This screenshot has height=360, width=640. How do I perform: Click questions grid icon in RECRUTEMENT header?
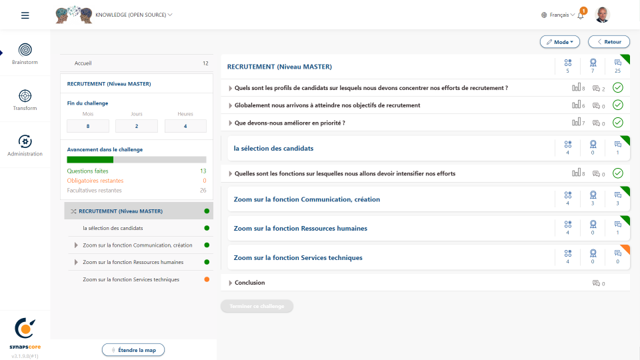click(568, 63)
